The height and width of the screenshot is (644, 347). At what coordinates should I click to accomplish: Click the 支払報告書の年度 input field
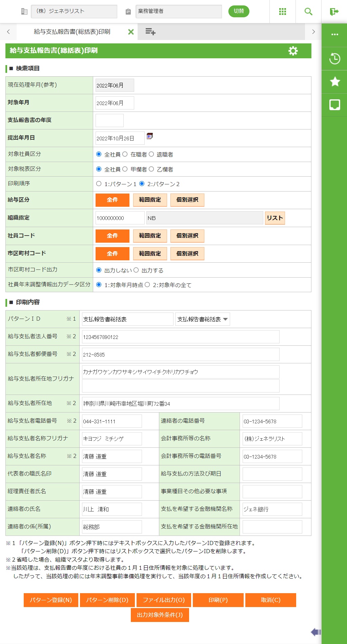[109, 120]
